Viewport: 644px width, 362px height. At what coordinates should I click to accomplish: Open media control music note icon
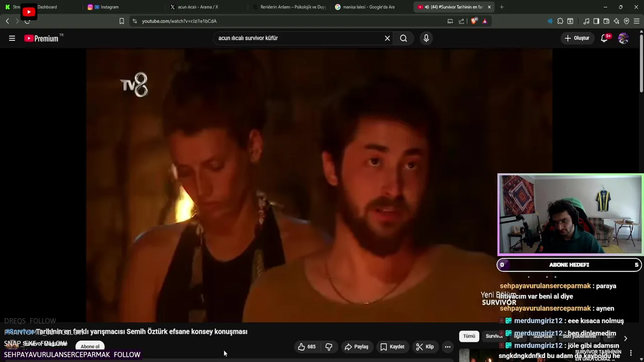[586, 21]
